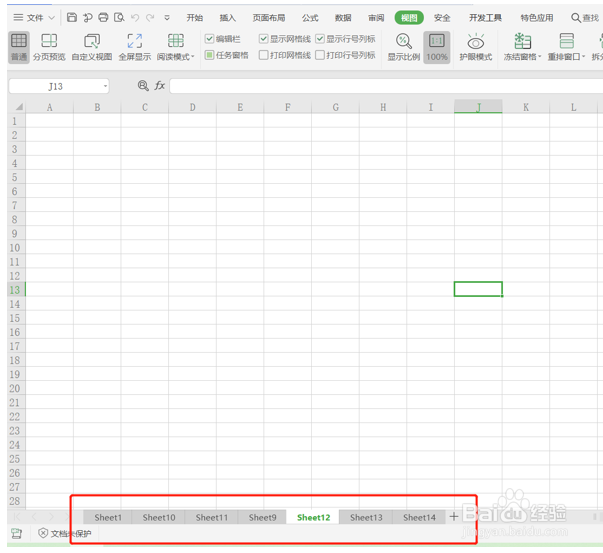The height and width of the screenshot is (553, 603).
Task: Select row 28 header
Action: pyautogui.click(x=15, y=501)
